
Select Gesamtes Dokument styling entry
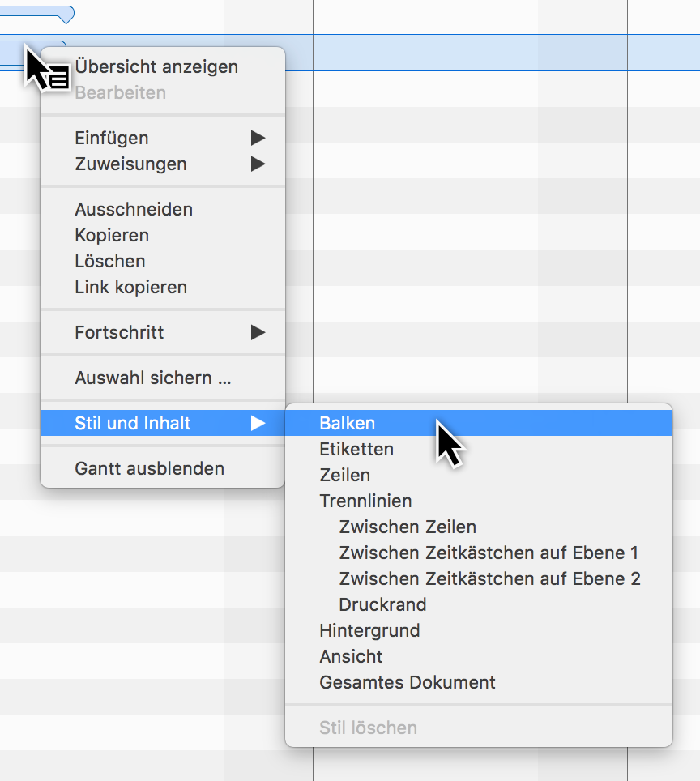[407, 682]
